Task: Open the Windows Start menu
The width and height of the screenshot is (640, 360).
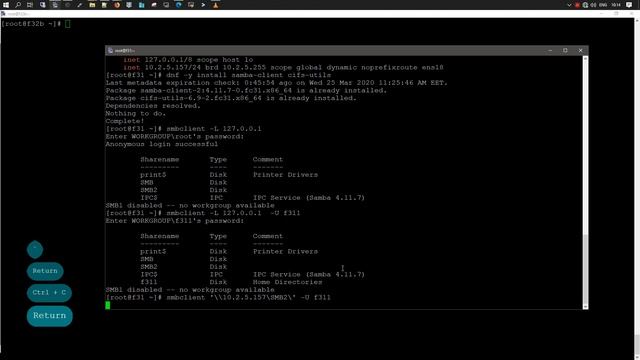Action: point(6,5)
